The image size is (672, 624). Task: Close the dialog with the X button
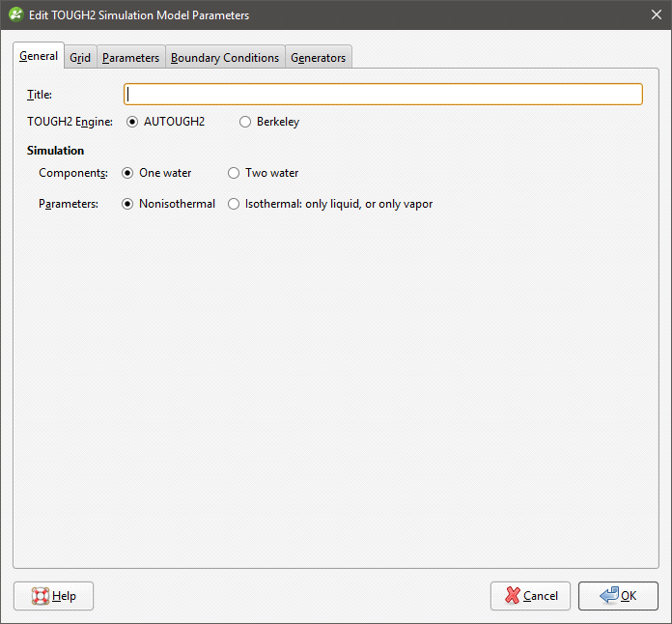click(x=657, y=14)
